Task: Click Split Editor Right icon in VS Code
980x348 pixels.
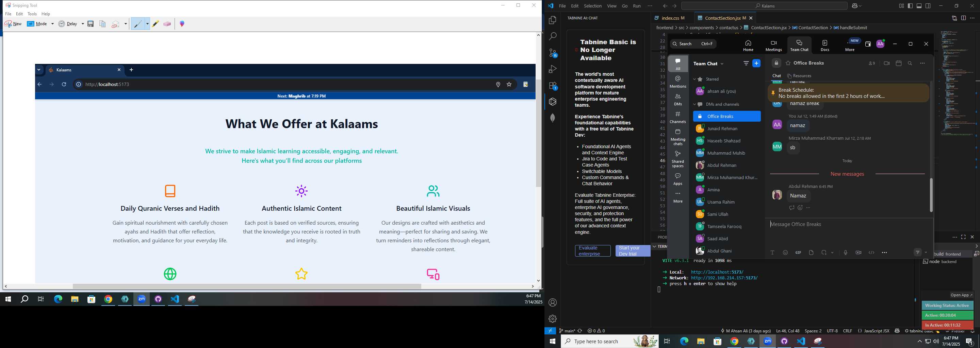Action: pyautogui.click(x=964, y=18)
